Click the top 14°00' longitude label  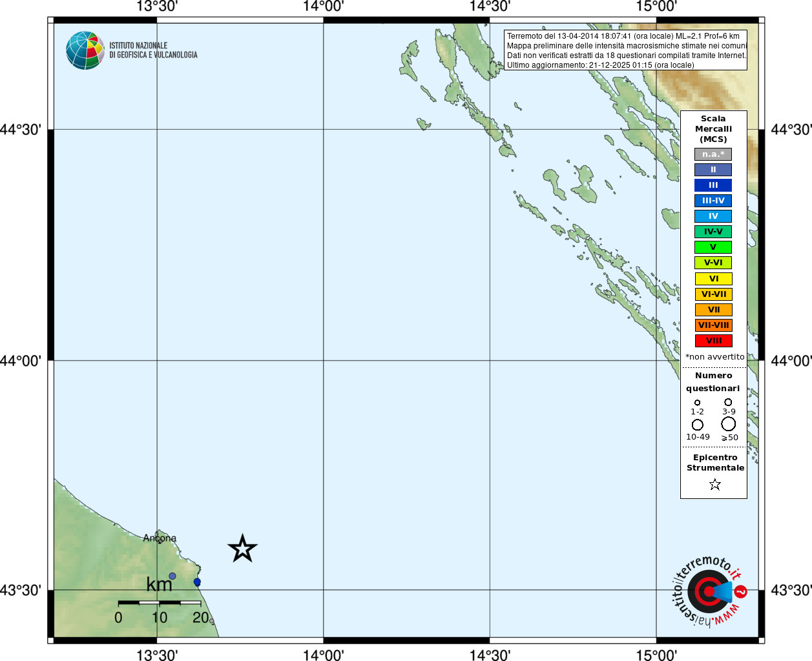(323, 6)
